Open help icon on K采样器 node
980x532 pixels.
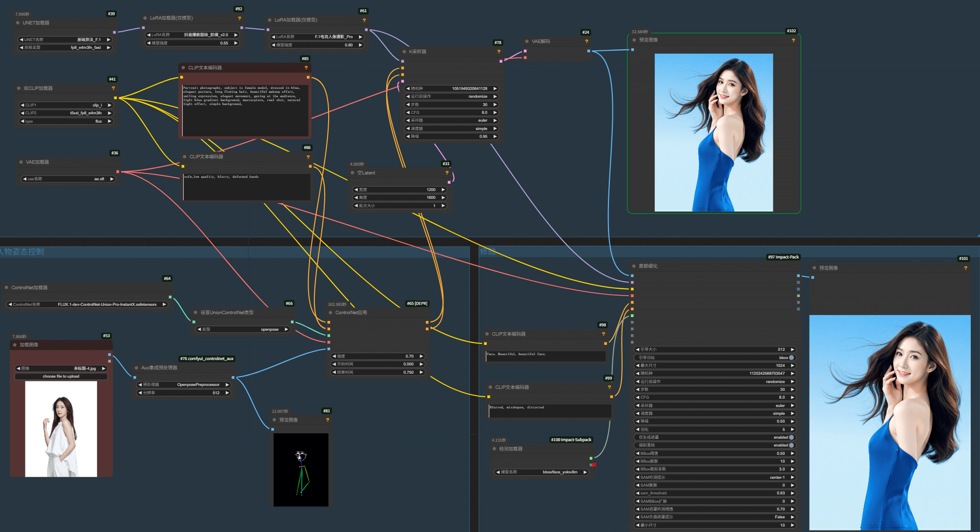click(499, 52)
